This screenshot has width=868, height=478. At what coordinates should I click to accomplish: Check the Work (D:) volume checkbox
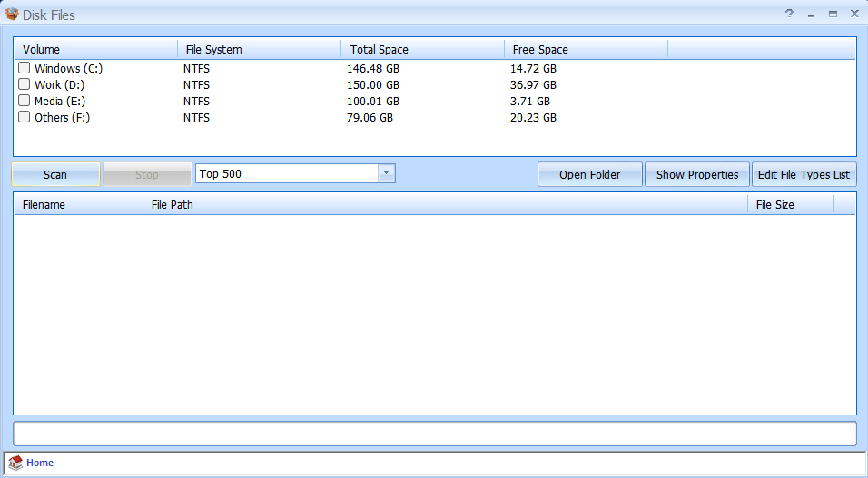pos(25,84)
